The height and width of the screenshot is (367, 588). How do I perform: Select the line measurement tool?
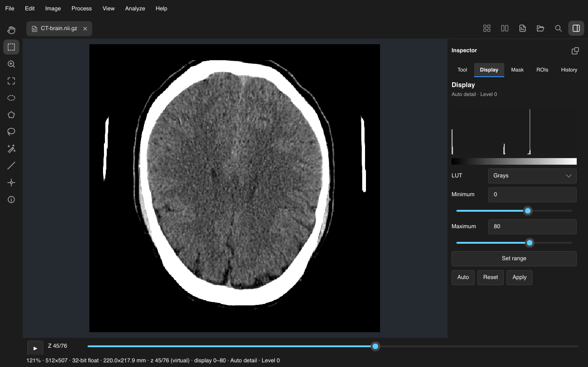point(11,166)
